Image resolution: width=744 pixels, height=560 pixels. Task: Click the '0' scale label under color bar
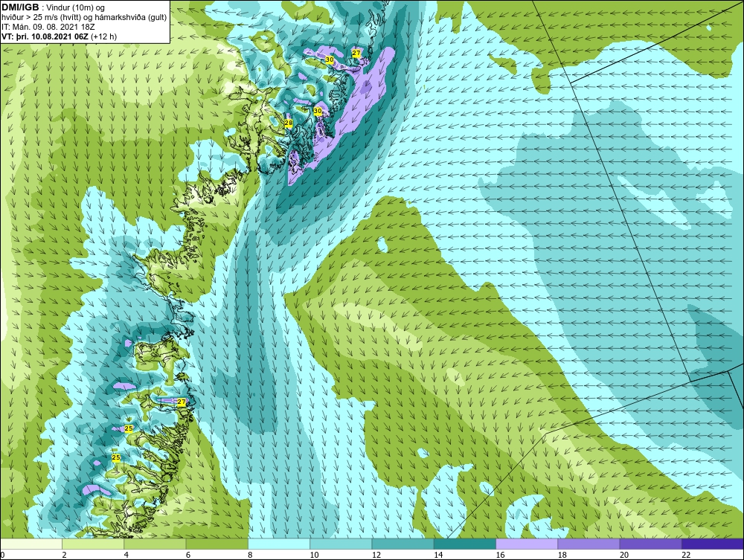click(2, 555)
